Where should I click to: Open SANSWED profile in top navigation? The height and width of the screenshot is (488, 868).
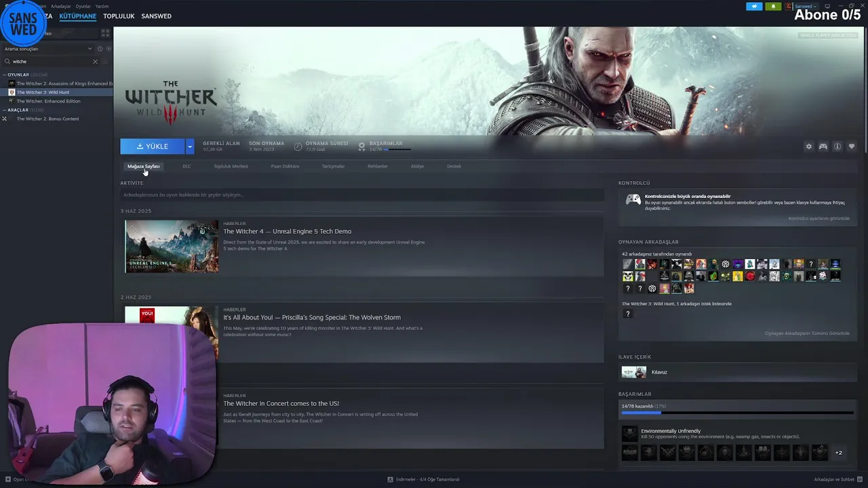tap(156, 16)
